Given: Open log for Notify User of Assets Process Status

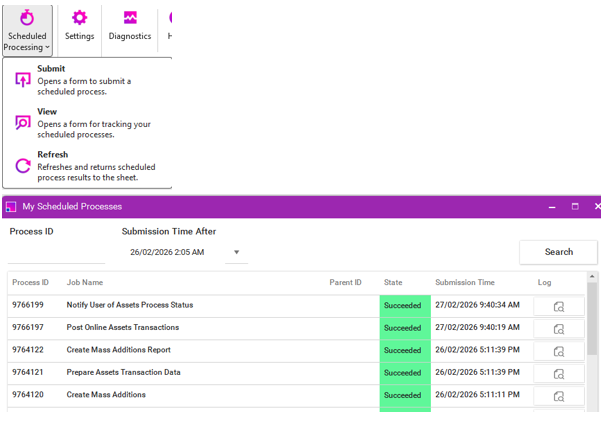Looking at the screenshot, I should point(559,306).
